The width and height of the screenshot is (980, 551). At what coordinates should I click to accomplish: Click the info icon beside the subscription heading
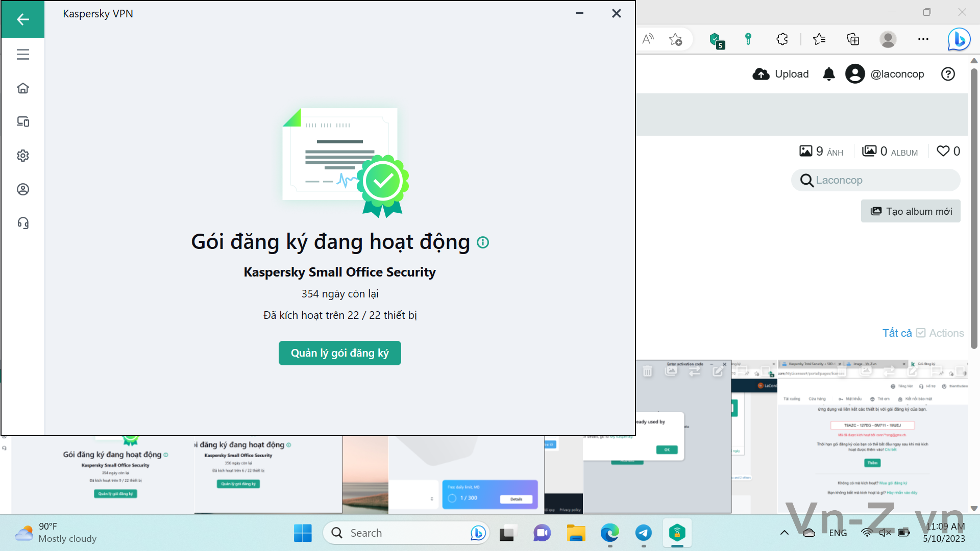(x=483, y=242)
